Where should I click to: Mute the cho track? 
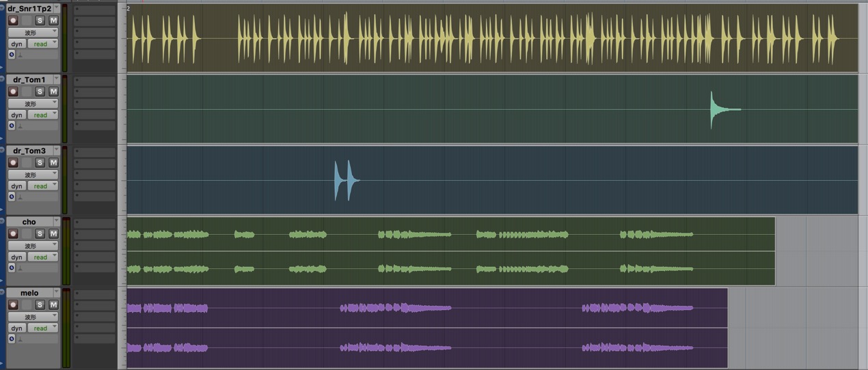pyautogui.click(x=53, y=233)
